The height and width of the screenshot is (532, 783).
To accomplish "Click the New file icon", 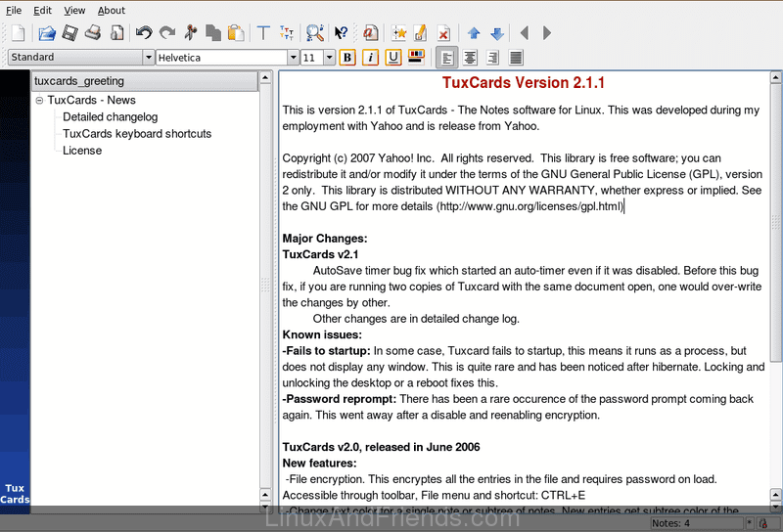I will pos(20,33).
